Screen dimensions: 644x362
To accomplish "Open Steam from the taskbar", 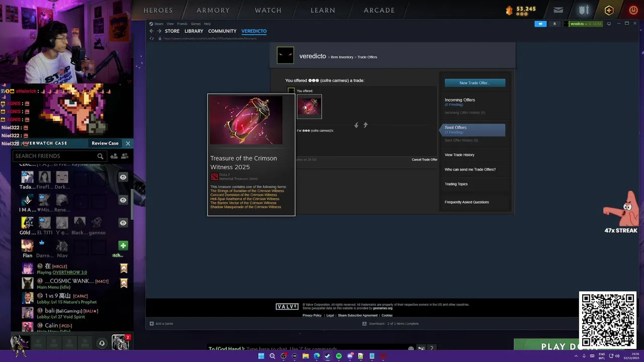I will coord(328,356).
